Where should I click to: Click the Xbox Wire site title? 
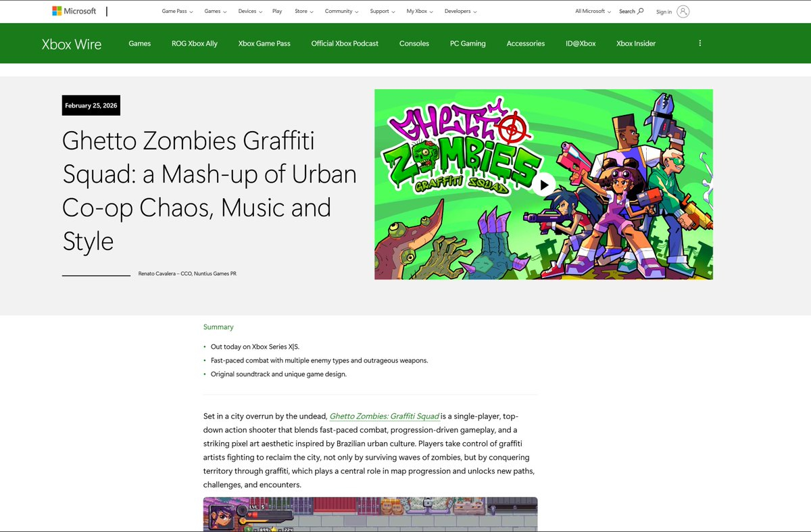(x=72, y=45)
